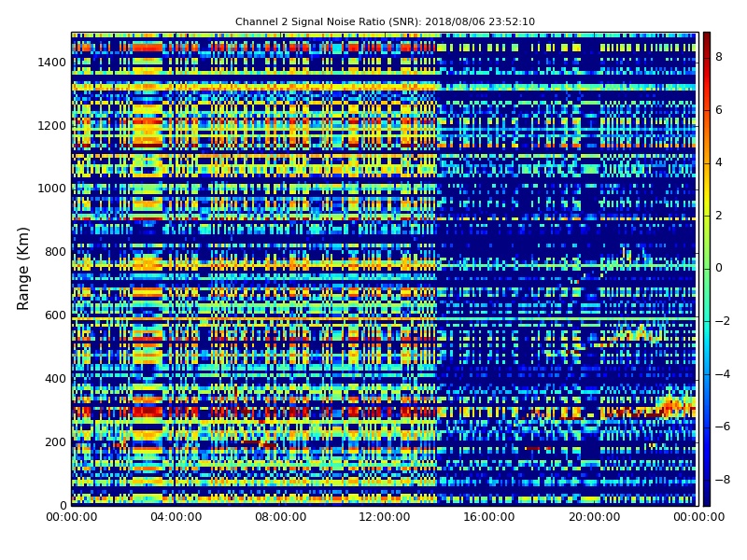Click the colorbar tick label 6
Image resolution: width=747 pixels, height=560 pixels.
click(719, 110)
